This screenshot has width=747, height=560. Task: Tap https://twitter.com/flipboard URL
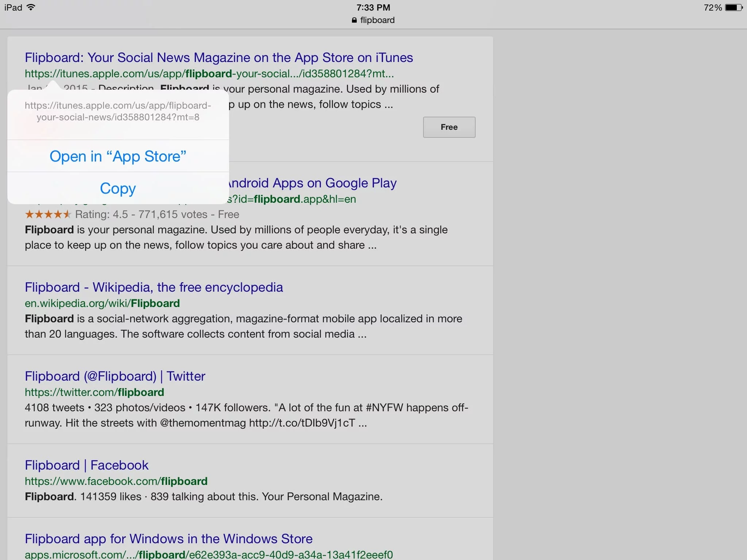click(94, 392)
